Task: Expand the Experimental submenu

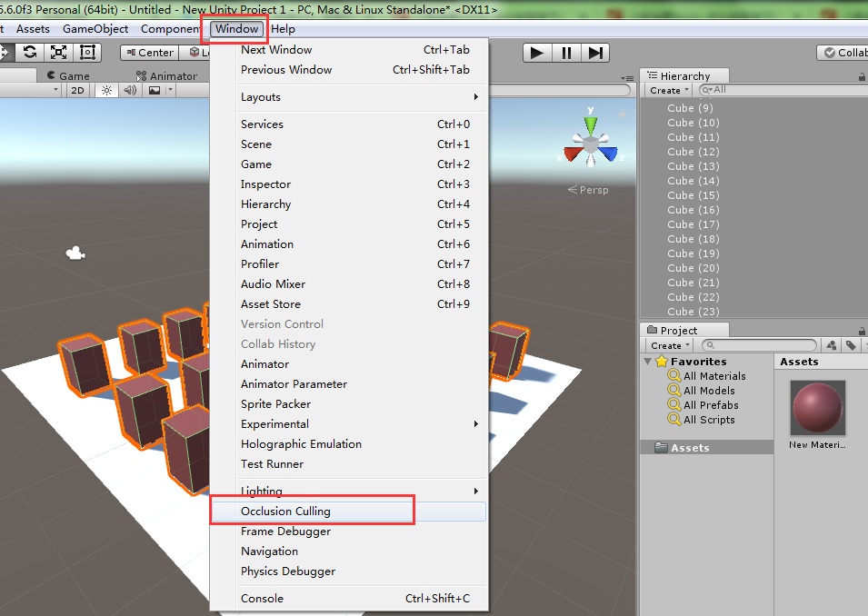Action: point(349,424)
